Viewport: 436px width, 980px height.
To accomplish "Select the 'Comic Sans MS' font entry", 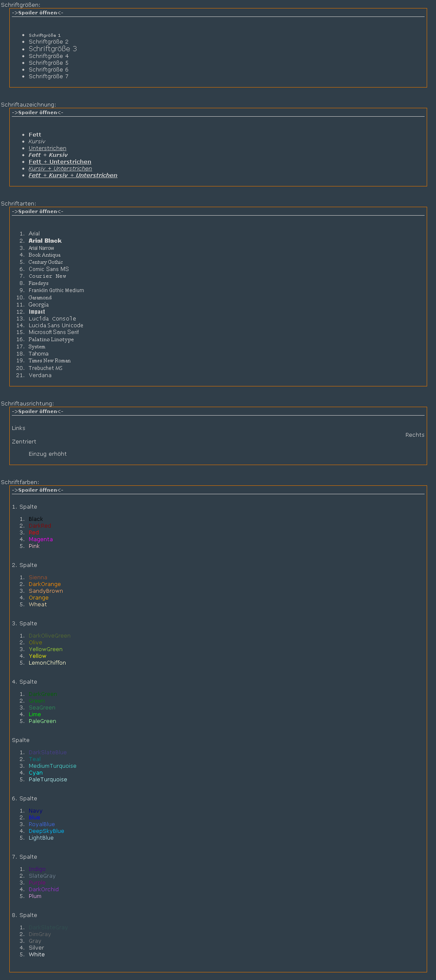I will pos(49,269).
